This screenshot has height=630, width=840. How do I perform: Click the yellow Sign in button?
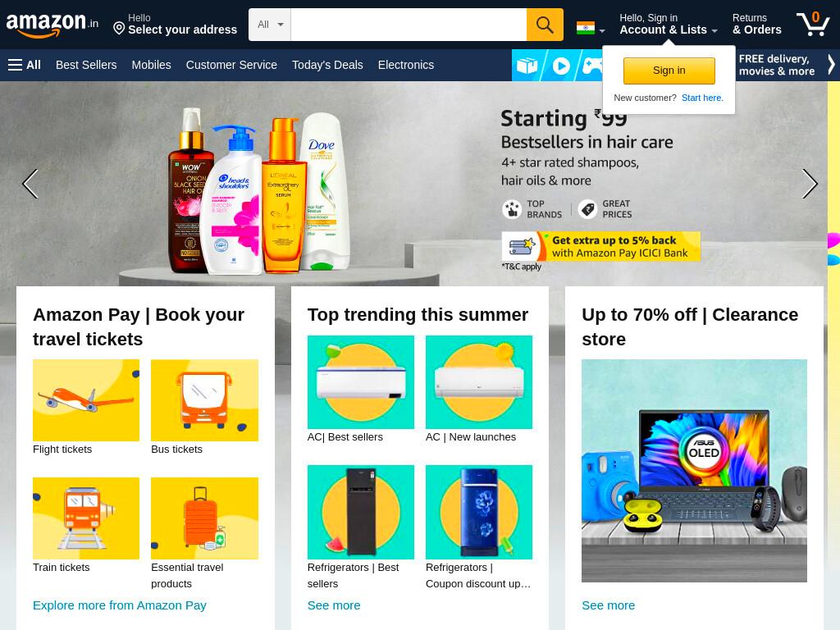(669, 71)
